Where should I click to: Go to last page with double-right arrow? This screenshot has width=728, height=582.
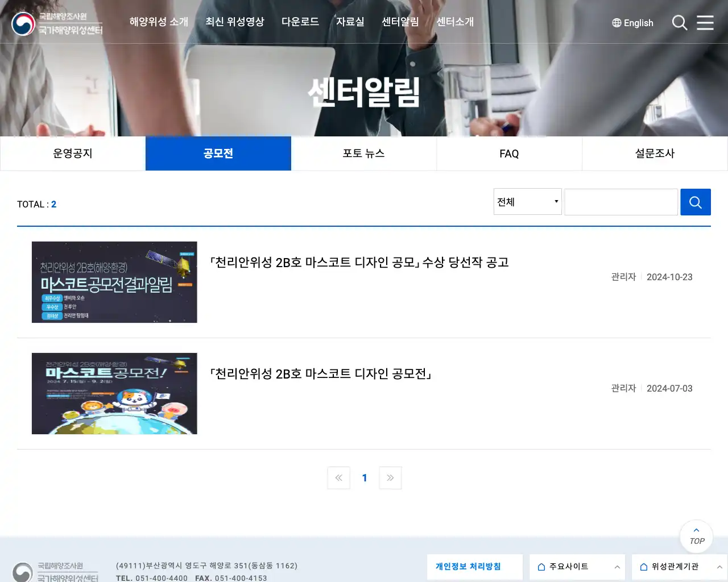390,478
